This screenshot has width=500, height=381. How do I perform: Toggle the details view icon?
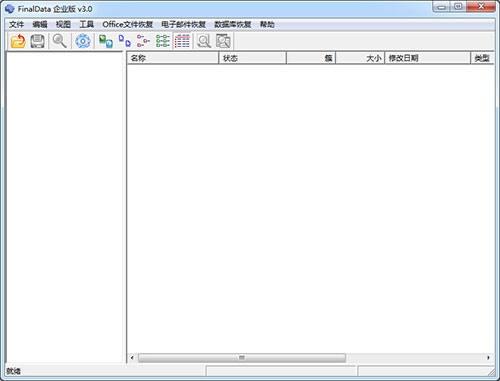point(182,41)
